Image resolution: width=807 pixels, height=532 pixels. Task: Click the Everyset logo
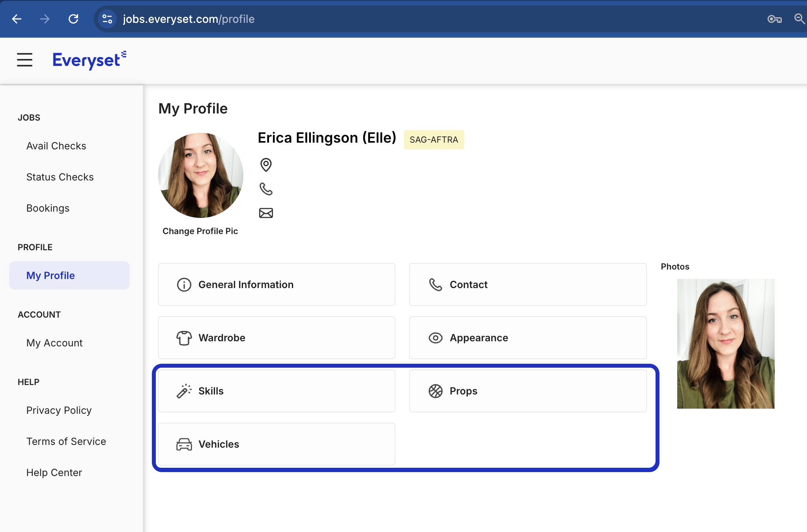pos(90,60)
